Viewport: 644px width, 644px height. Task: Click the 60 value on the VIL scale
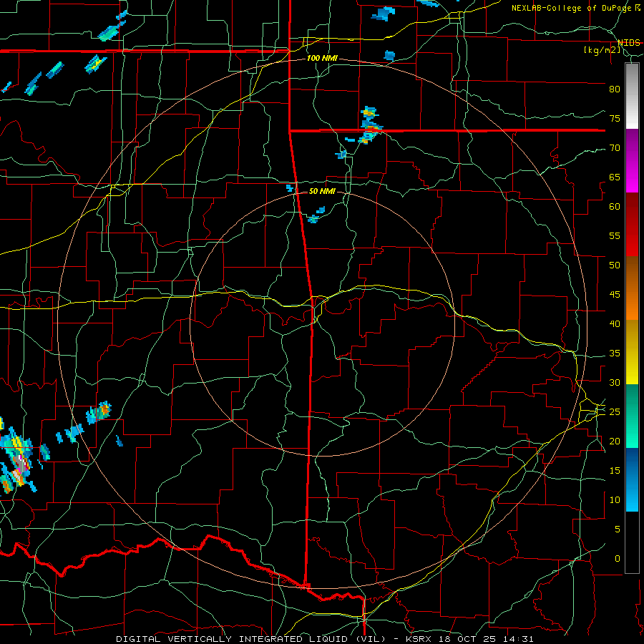click(x=615, y=207)
